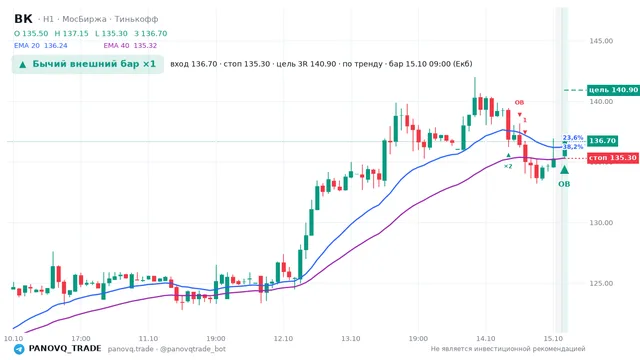Screen dimensions: 640x360
Task: Click the green OB up-triangle marker
Action: (x=564, y=170)
